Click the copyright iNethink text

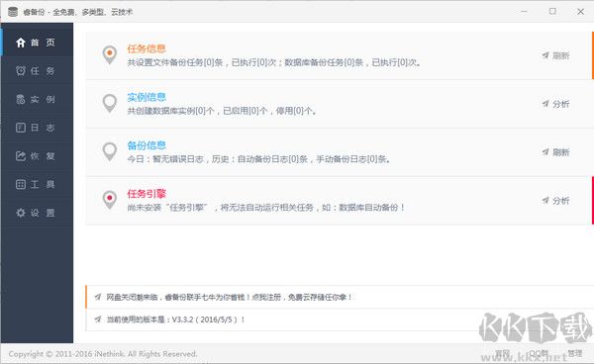(103, 354)
